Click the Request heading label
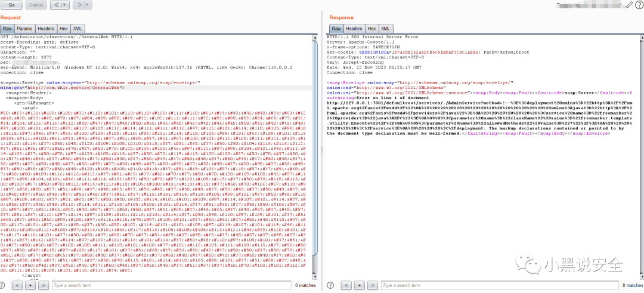 (10, 18)
